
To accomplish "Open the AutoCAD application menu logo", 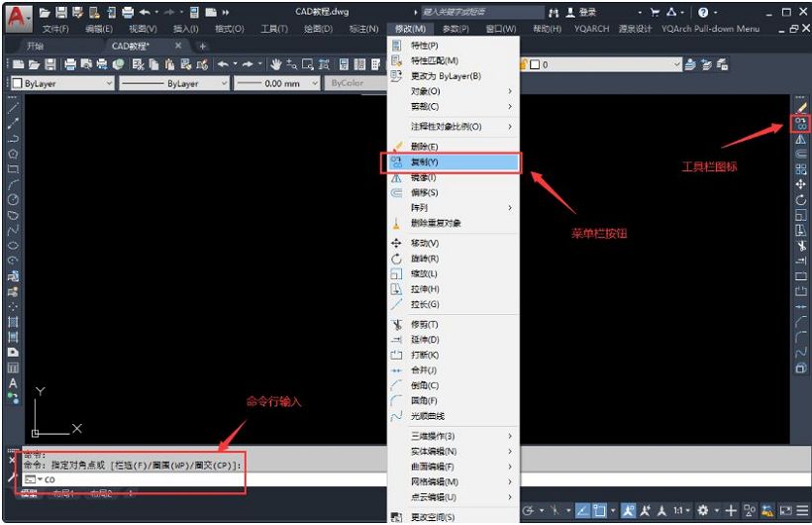I will tap(18, 17).
